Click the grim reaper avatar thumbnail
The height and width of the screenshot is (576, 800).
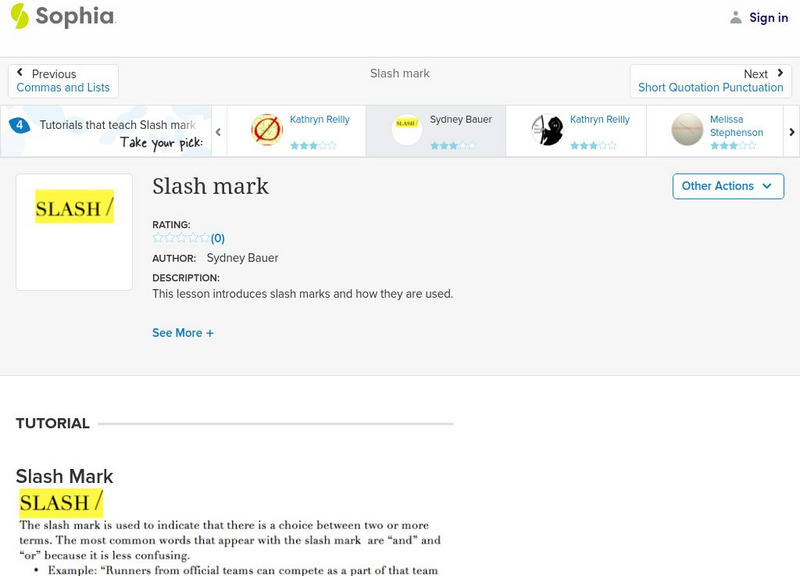point(547,130)
